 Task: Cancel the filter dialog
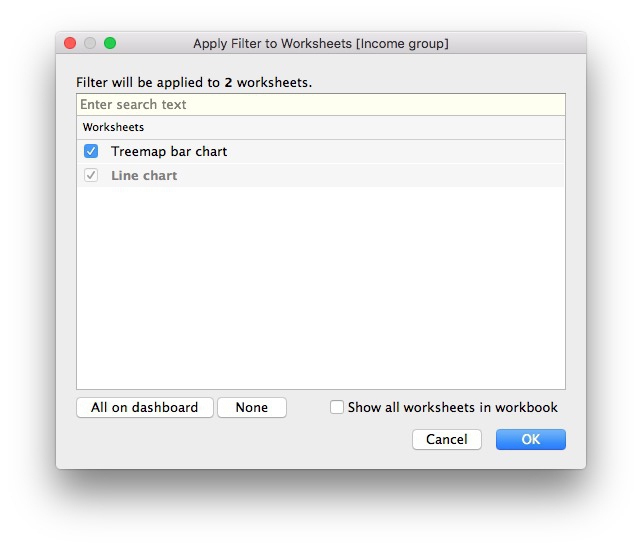446,439
